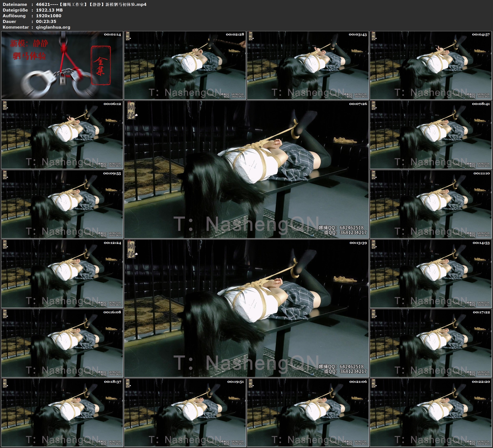Open the frame at 00:21:06

(x=308, y=412)
